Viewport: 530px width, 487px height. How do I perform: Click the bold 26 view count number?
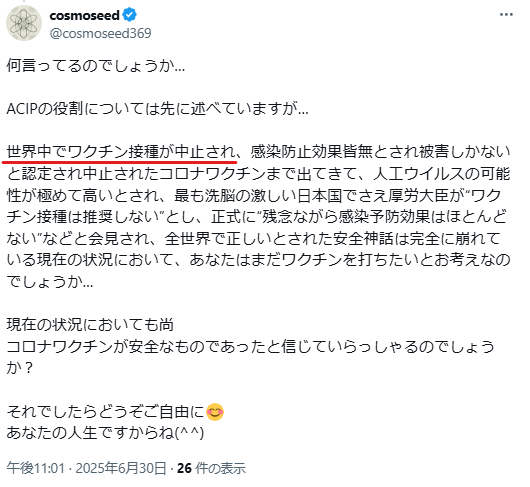(184, 468)
